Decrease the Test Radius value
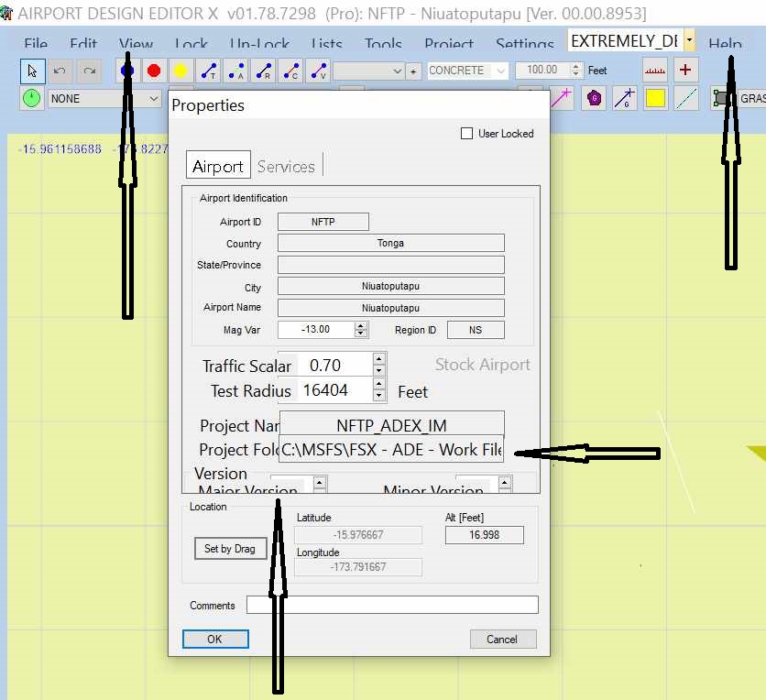Image resolution: width=766 pixels, height=700 pixels. point(379,395)
